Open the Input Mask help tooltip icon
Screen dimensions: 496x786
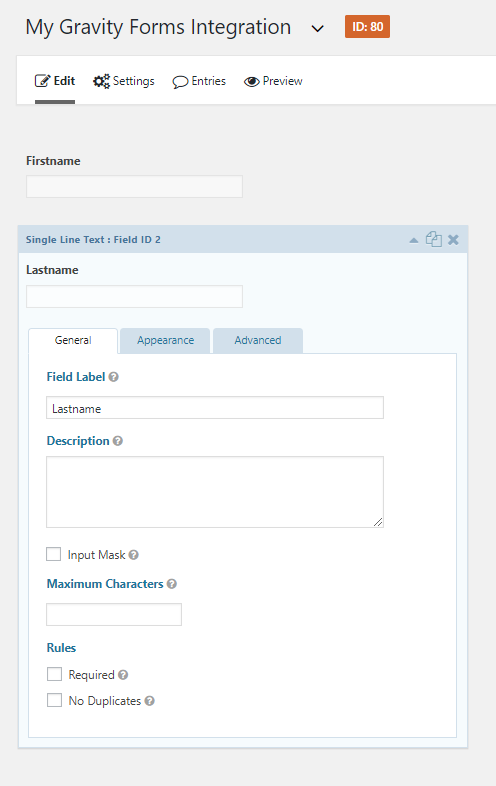click(x=133, y=555)
